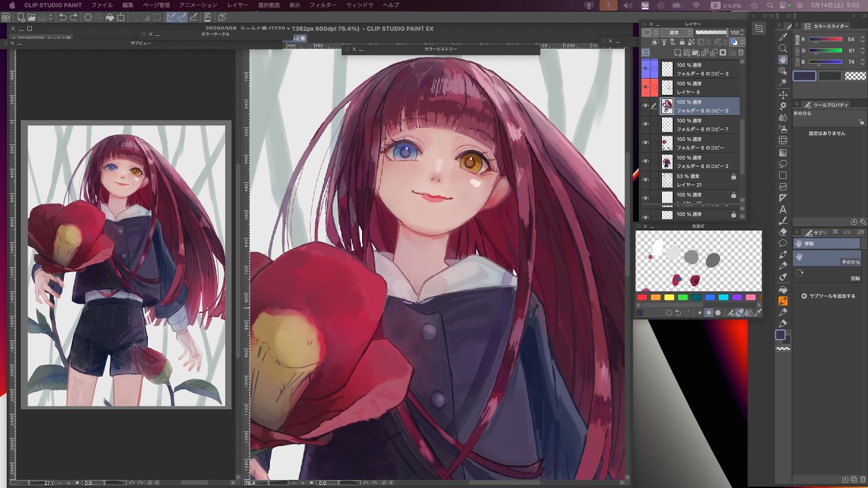Viewport: 868px width, 488px height.
Task: Open the アニメーション menu
Action: pyautogui.click(x=198, y=5)
